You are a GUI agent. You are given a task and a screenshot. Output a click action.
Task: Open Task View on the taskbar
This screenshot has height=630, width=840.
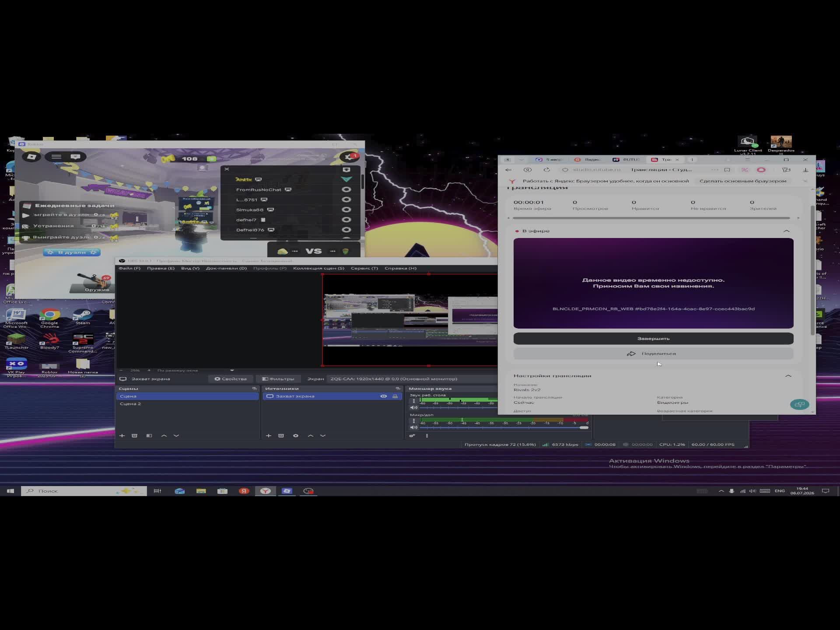tap(157, 491)
